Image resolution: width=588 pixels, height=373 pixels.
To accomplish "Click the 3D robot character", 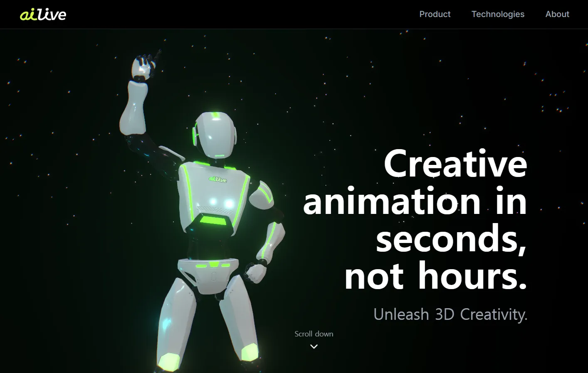I will click(203, 212).
